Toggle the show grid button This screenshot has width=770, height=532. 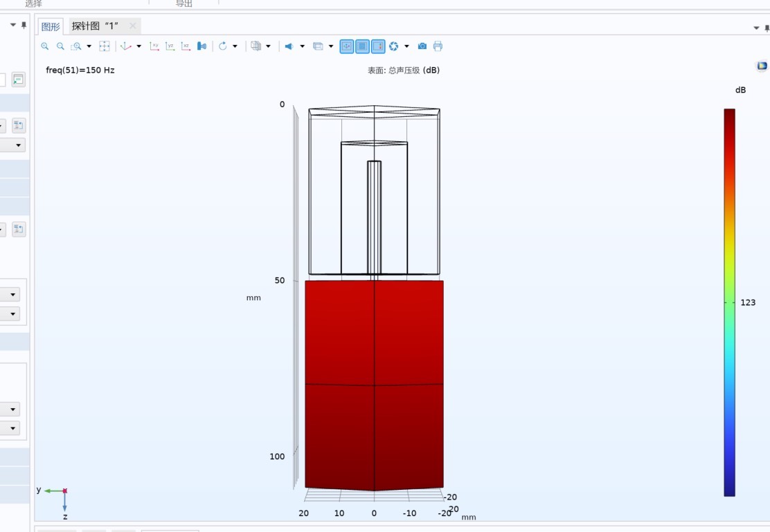click(x=362, y=46)
